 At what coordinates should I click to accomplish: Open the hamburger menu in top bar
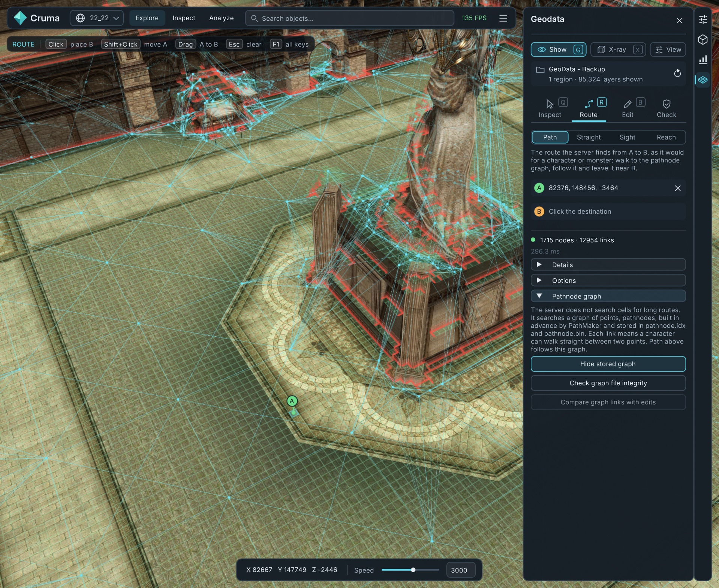pos(503,18)
